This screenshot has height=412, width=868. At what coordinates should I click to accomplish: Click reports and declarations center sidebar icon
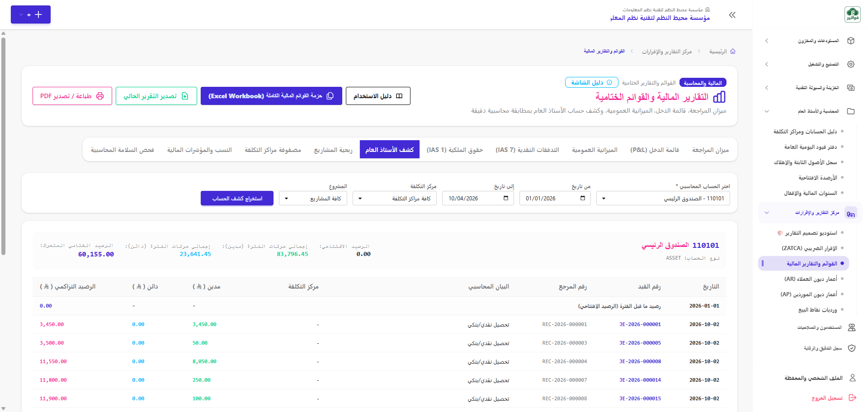[851, 213]
